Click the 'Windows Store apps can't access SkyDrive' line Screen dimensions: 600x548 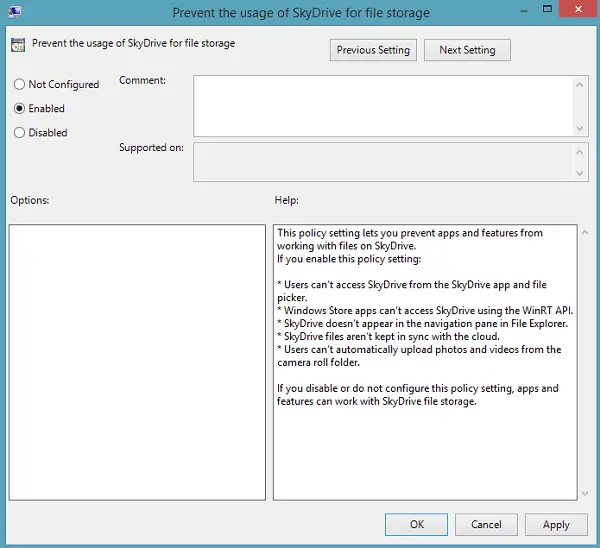[425, 310]
